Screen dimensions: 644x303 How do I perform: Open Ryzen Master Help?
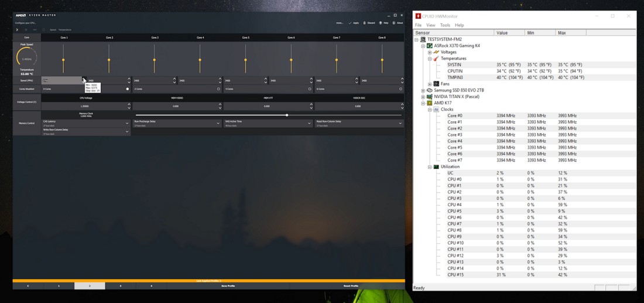click(x=380, y=23)
